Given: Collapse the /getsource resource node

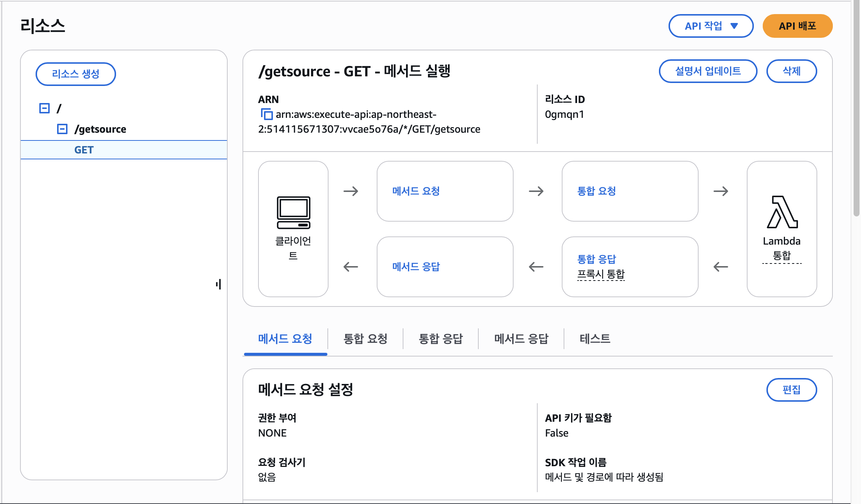Looking at the screenshot, I should (62, 129).
